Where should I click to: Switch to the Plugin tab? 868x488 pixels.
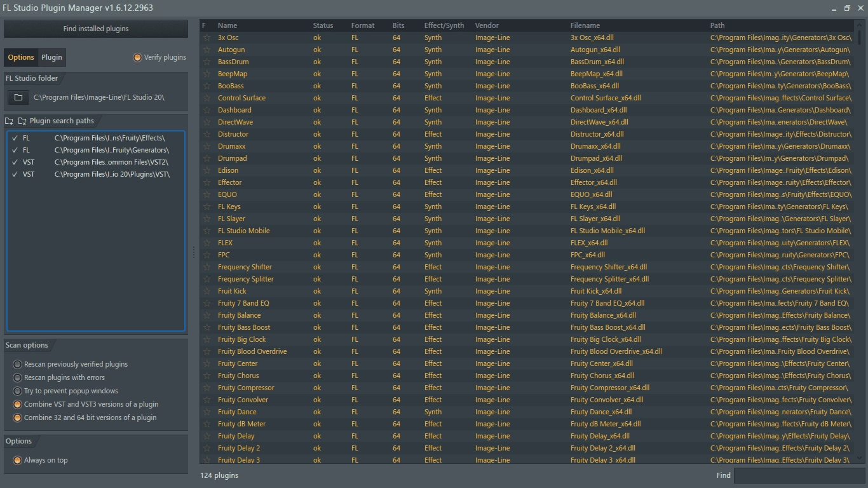(x=52, y=57)
